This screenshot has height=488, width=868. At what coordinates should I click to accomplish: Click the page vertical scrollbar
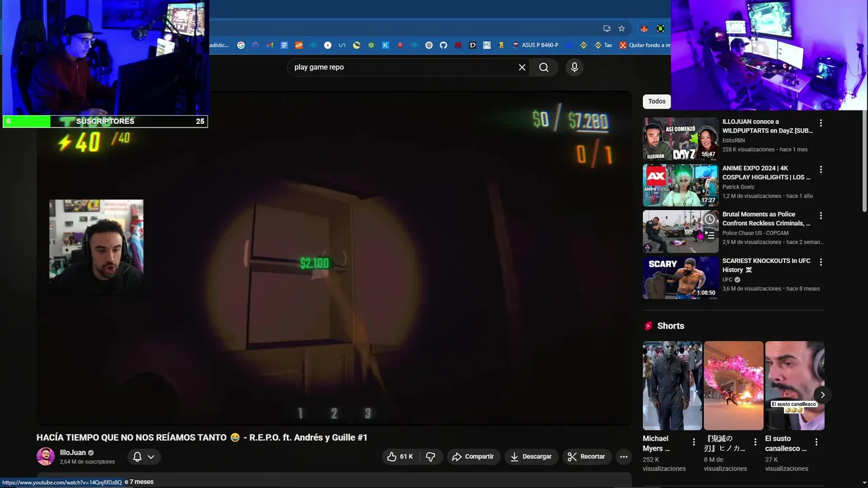tap(864, 163)
